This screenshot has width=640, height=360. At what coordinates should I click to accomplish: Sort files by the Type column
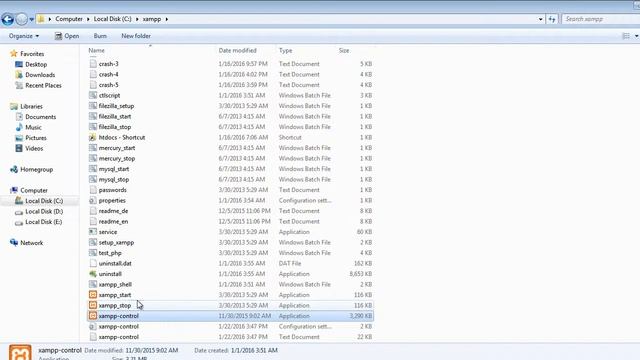pos(285,50)
